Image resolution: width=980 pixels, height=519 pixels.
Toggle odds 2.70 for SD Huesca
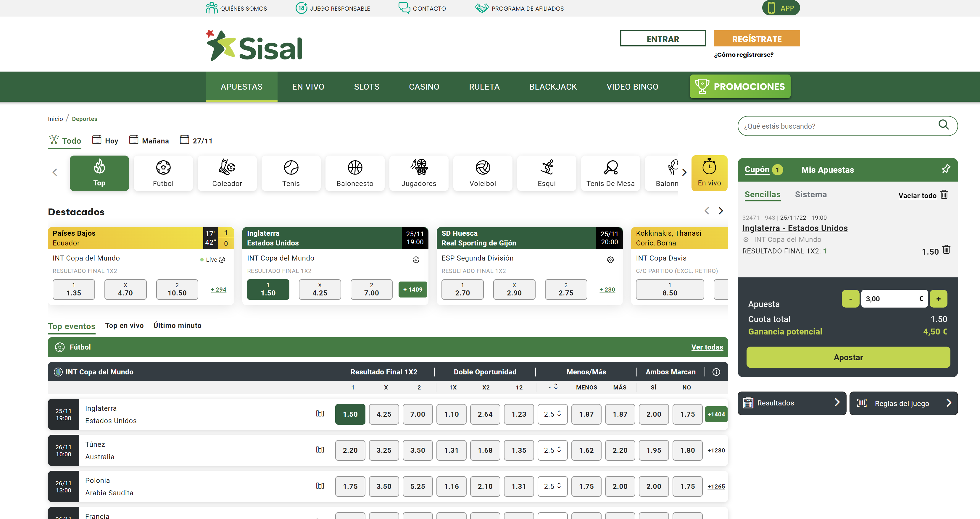click(x=462, y=289)
